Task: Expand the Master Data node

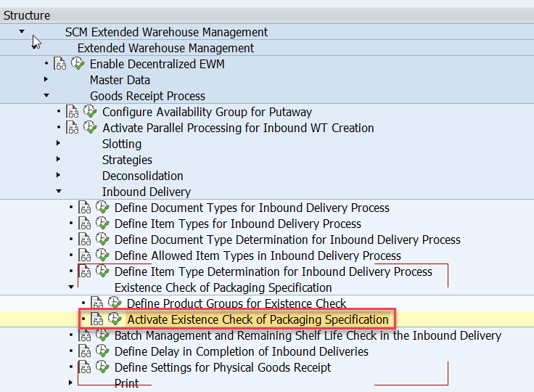Action: (x=46, y=79)
